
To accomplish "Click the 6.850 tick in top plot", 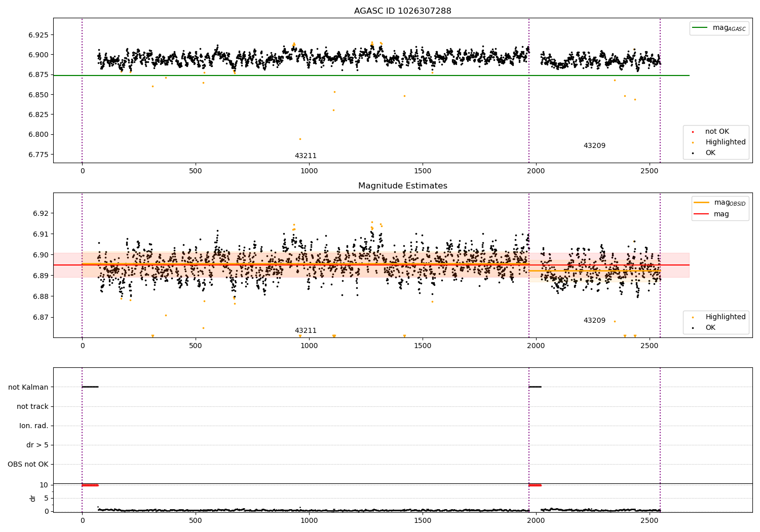I will pyautogui.click(x=39, y=95).
